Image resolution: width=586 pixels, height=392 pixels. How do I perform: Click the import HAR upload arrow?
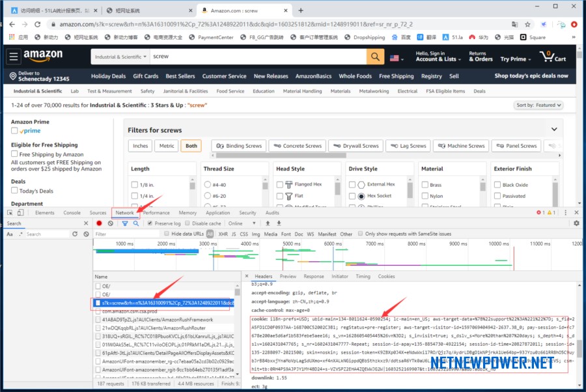point(268,223)
